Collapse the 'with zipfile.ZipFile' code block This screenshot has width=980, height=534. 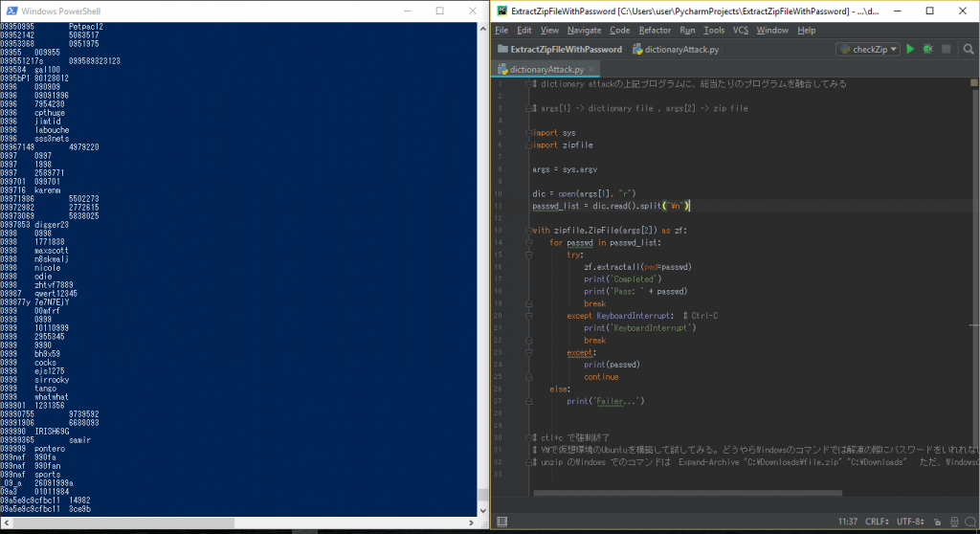click(x=527, y=230)
